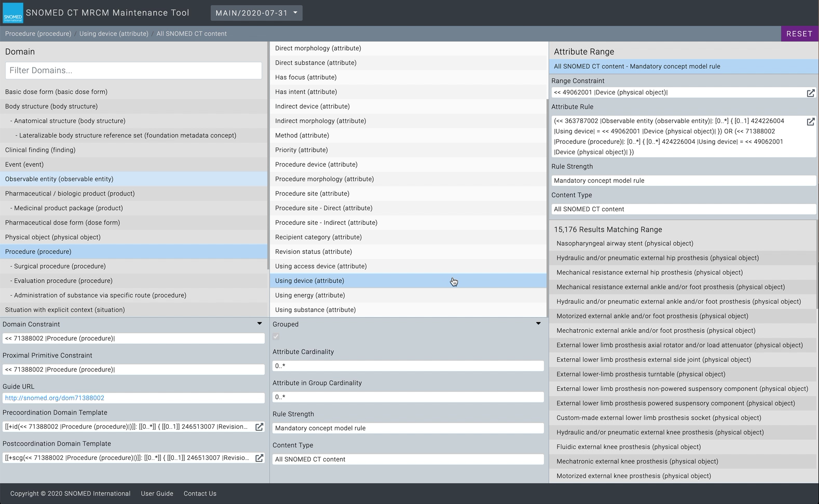The width and height of the screenshot is (819, 504).
Task: Select Event (event) domain
Action: point(134,165)
